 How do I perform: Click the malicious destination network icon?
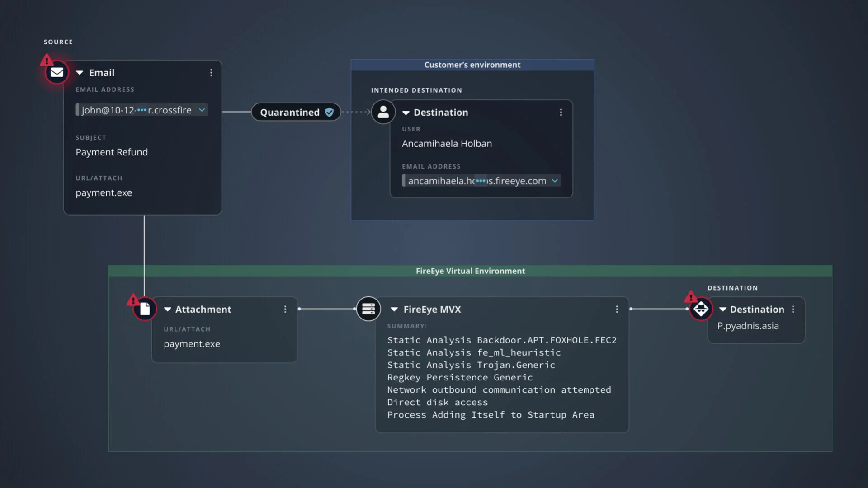pyautogui.click(x=701, y=309)
